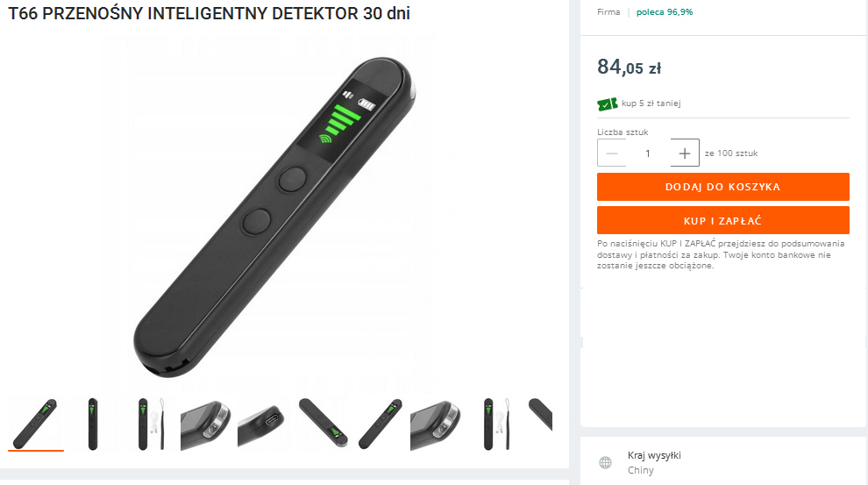Click the globe icon beside Kraj wysyłki
868x485 pixels.
click(606, 462)
